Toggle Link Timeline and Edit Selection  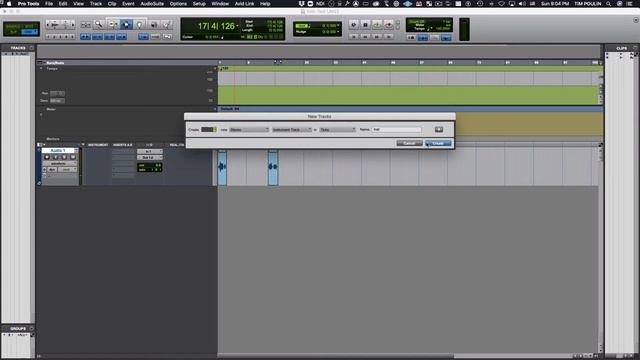click(98, 37)
